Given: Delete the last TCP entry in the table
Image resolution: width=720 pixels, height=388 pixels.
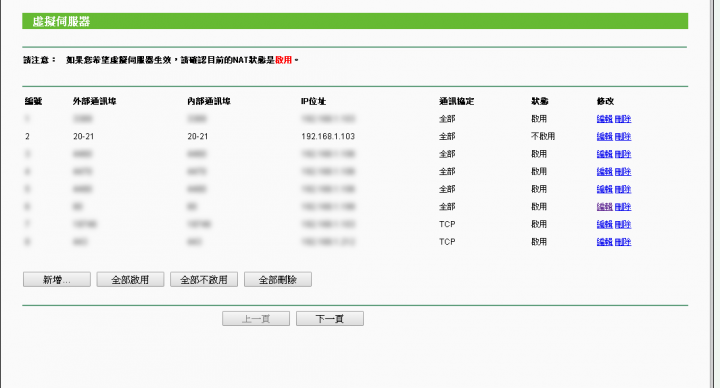Looking at the screenshot, I should coord(623,242).
